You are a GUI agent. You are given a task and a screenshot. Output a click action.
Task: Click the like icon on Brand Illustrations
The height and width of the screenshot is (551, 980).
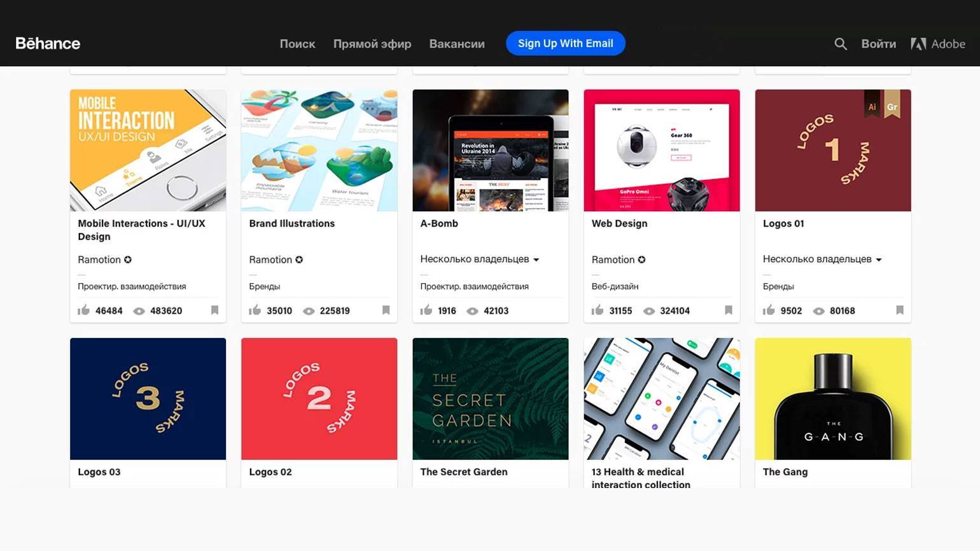pyautogui.click(x=255, y=310)
